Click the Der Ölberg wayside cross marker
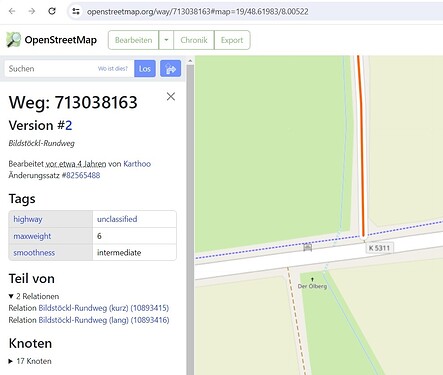This screenshot has height=375, width=443. (x=312, y=279)
